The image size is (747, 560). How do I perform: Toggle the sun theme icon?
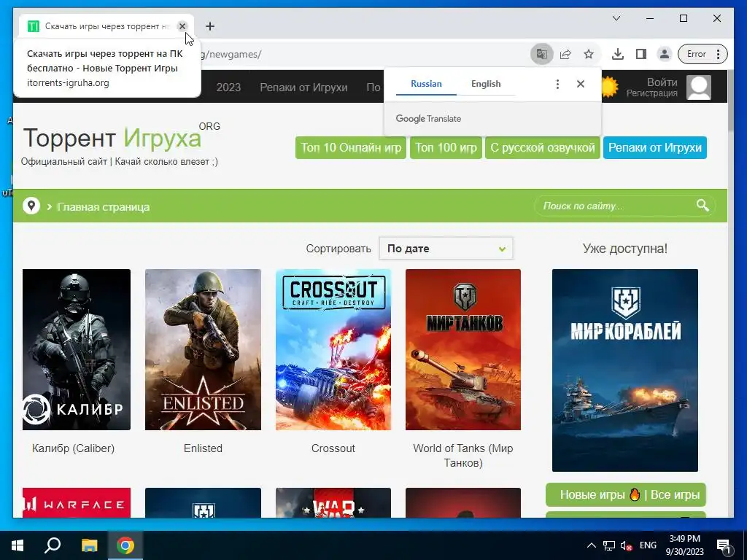609,87
